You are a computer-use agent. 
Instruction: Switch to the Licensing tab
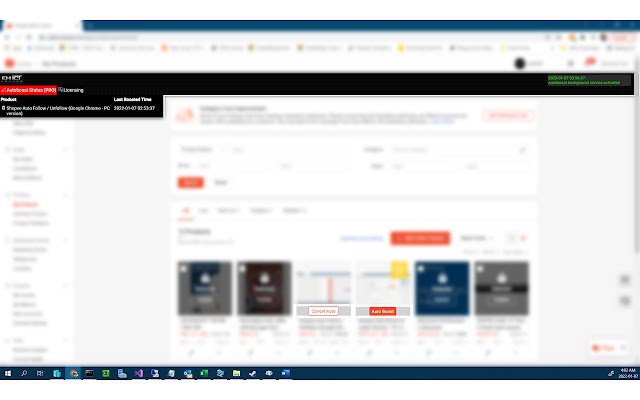pos(71,90)
